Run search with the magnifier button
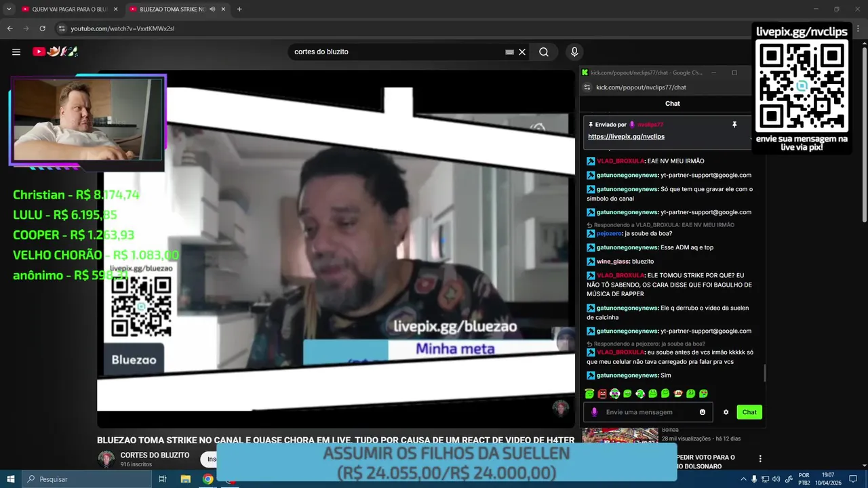868x488 pixels. pos(544,52)
